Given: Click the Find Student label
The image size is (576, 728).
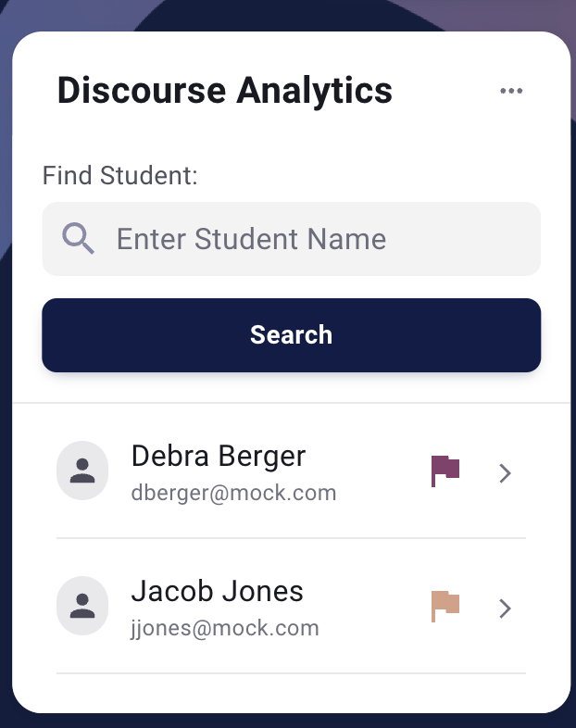Looking at the screenshot, I should tap(121, 174).
